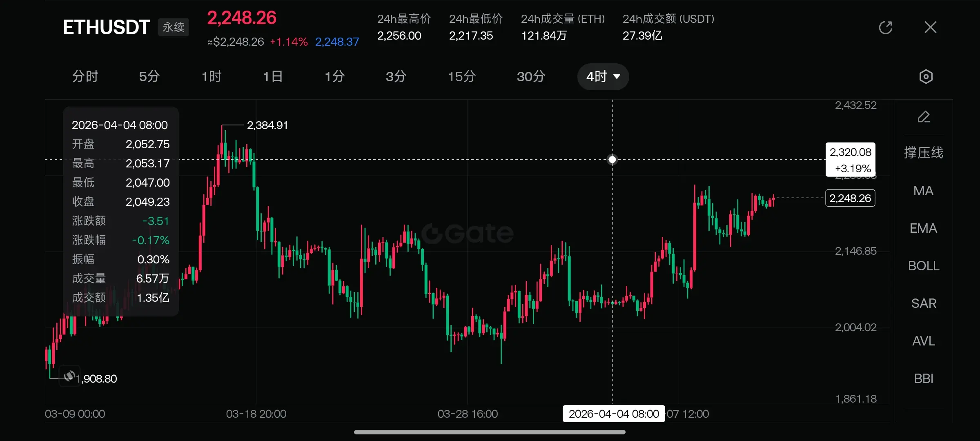Open chart settings hexagon icon
The height and width of the screenshot is (441, 980).
tap(926, 76)
